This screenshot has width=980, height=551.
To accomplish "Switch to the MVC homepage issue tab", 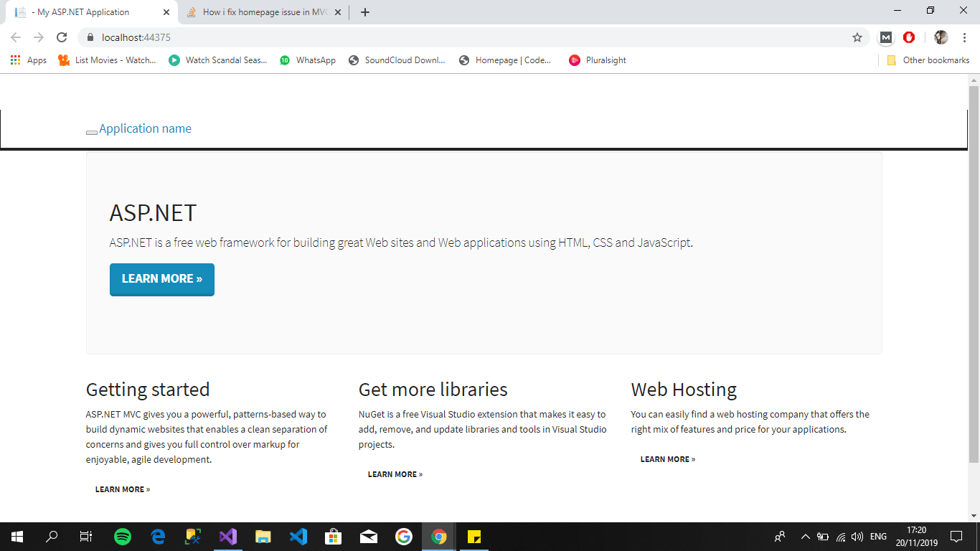I will tap(258, 12).
